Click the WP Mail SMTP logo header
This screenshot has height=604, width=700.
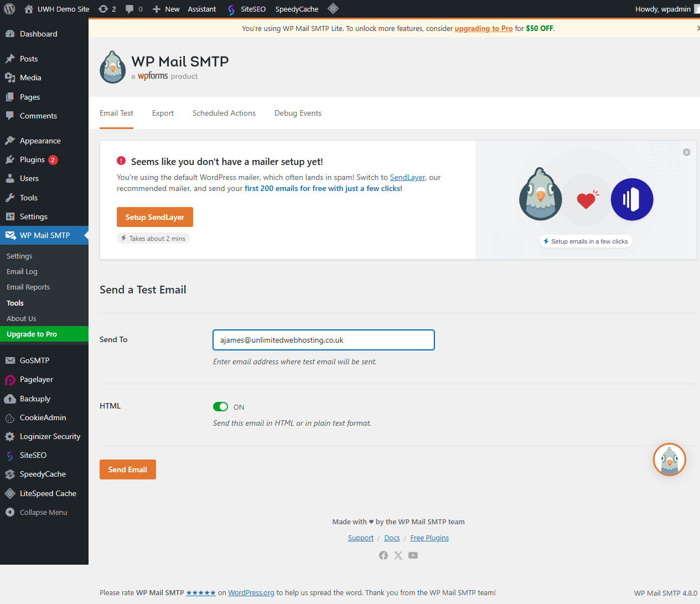pos(164,67)
